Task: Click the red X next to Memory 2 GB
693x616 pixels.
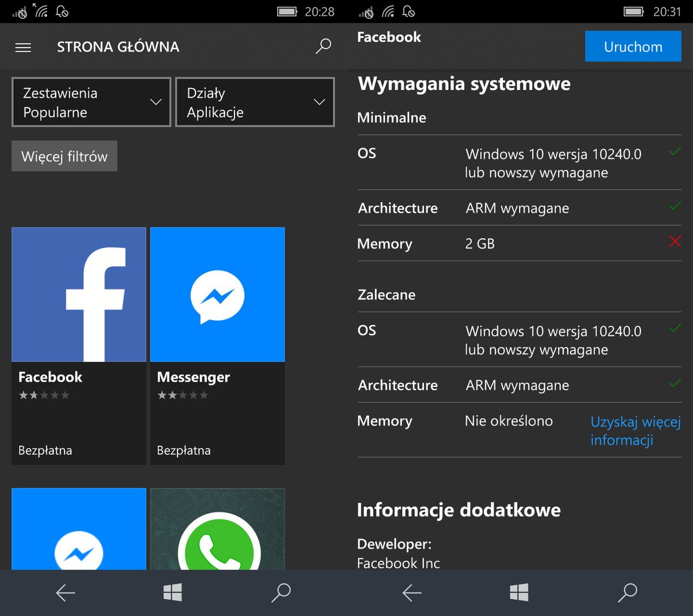Action: (x=675, y=241)
